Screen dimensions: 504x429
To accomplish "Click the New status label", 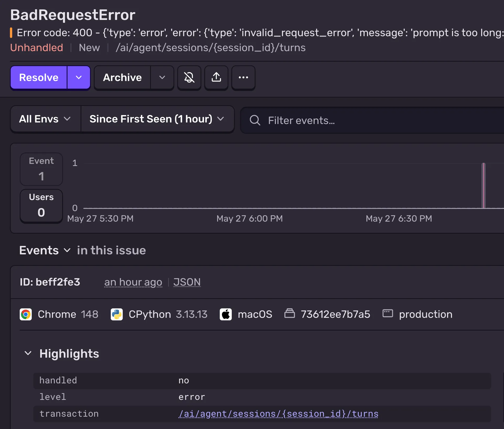I will coord(89,48).
